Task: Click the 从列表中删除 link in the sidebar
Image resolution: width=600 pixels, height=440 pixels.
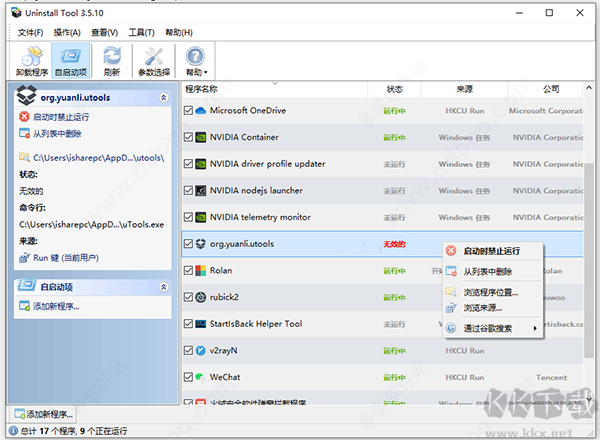Action: pos(57,134)
